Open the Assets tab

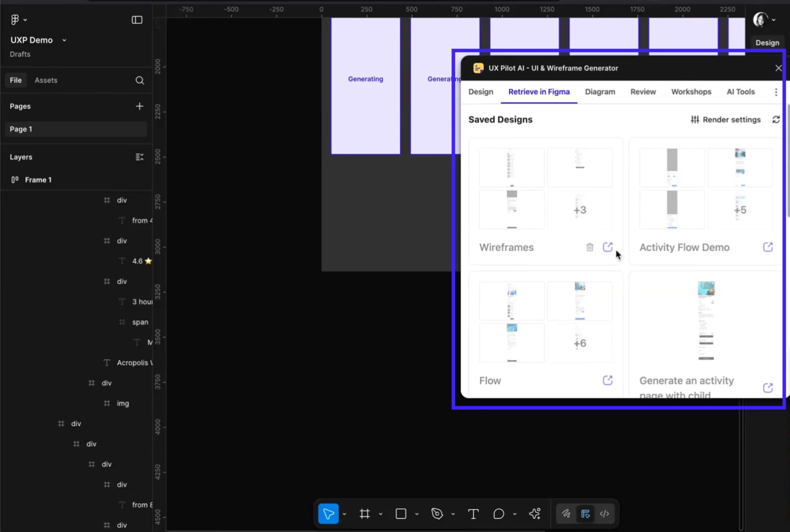[46, 80]
